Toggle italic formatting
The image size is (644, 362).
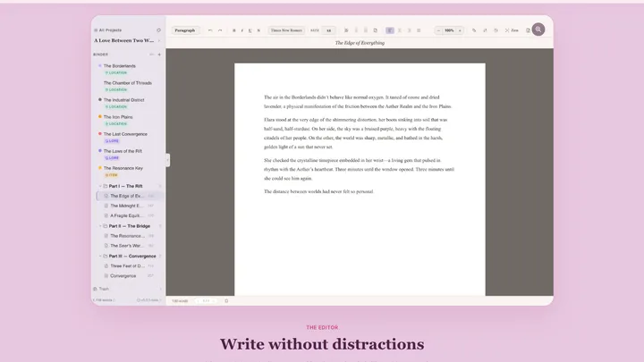[241, 30]
